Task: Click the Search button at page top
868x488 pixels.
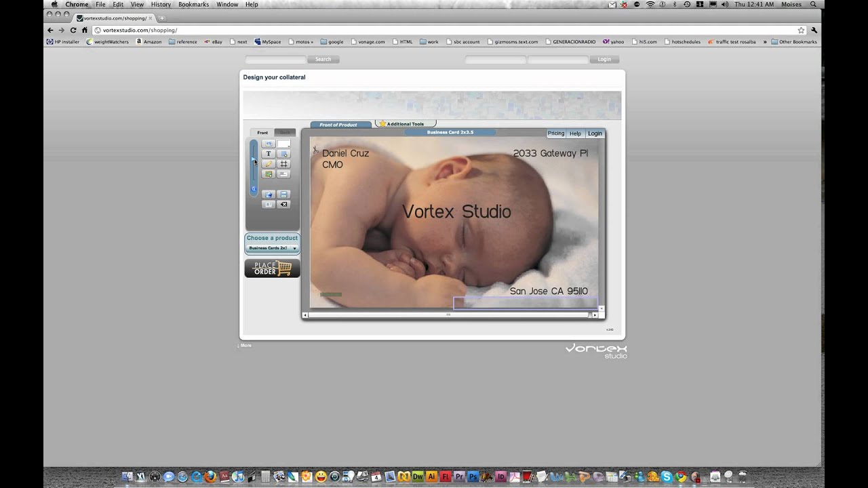Action: pos(323,60)
